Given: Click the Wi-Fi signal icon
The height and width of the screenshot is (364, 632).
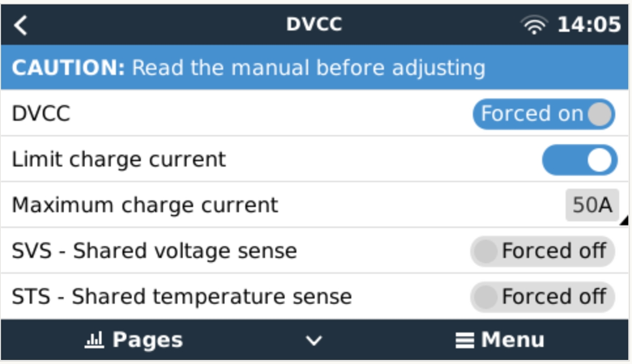Looking at the screenshot, I should pos(534,25).
